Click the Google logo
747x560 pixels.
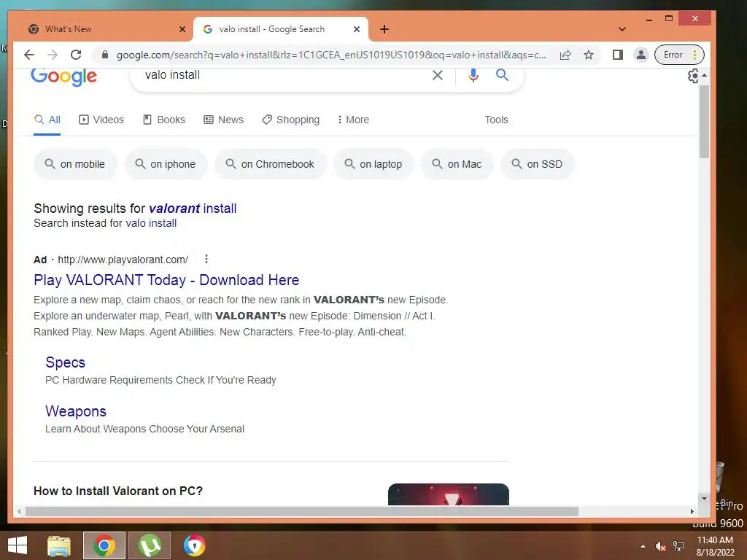64,77
